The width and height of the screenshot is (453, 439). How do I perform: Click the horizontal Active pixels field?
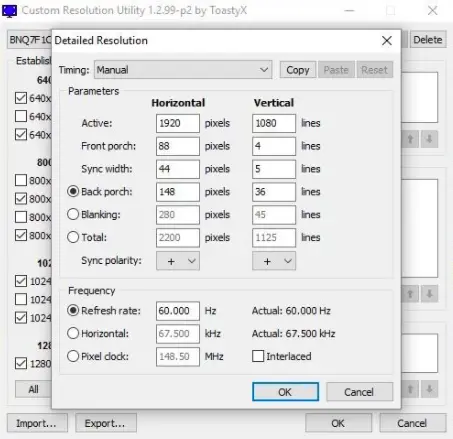(178, 123)
